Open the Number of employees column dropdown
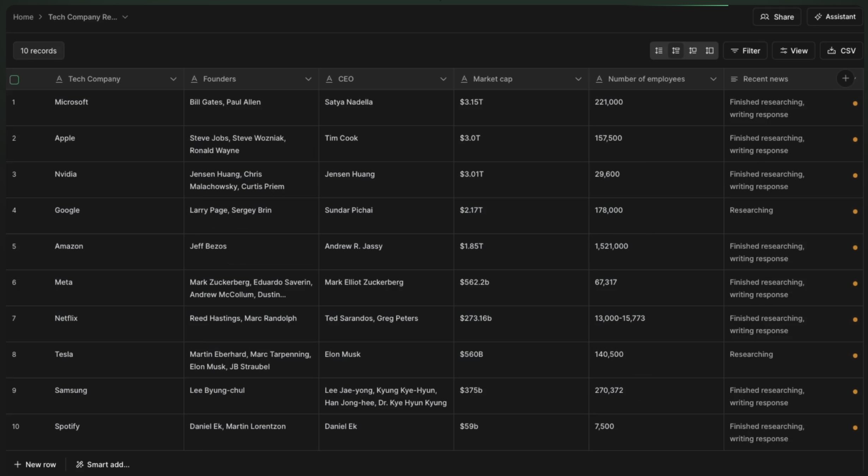The height and width of the screenshot is (476, 868). [x=713, y=79]
